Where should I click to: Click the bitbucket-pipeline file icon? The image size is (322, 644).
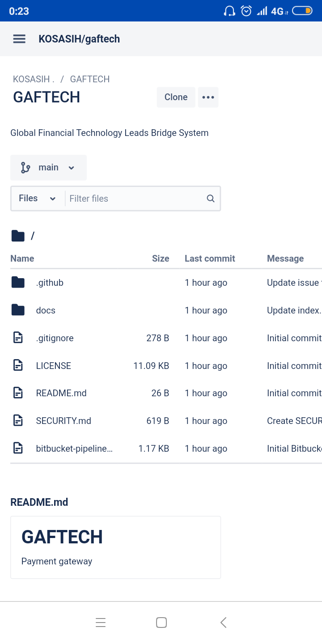tap(18, 448)
